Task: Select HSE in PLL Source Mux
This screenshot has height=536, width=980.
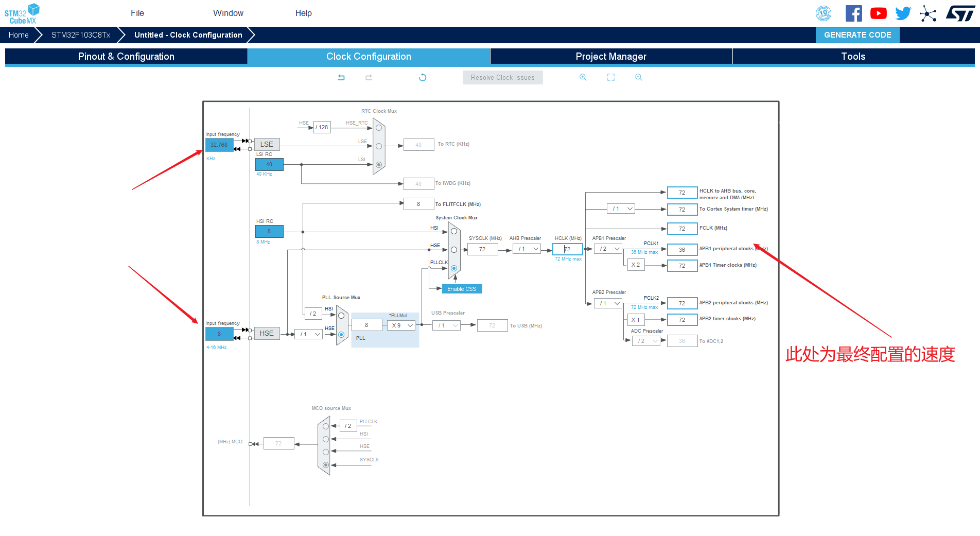Action: click(341, 335)
